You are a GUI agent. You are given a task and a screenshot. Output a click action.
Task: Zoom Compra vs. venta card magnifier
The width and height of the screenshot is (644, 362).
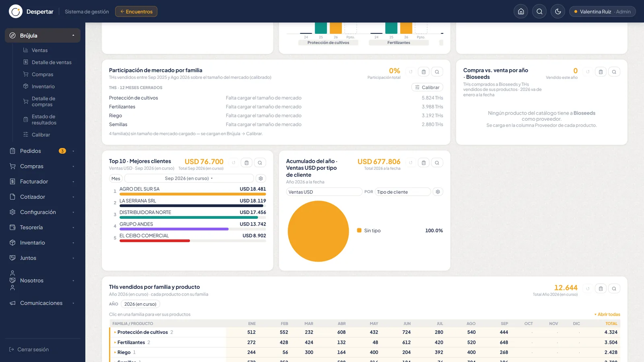(614, 72)
